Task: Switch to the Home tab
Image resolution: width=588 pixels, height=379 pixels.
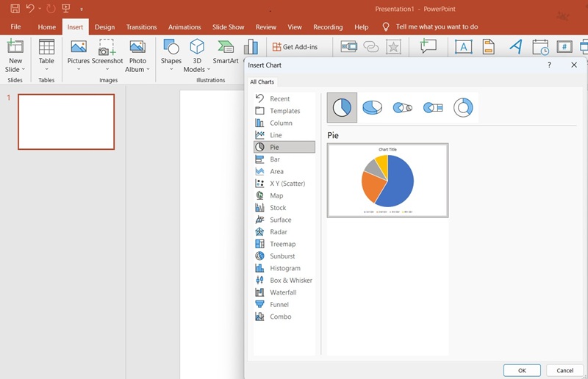Action: 46,27
